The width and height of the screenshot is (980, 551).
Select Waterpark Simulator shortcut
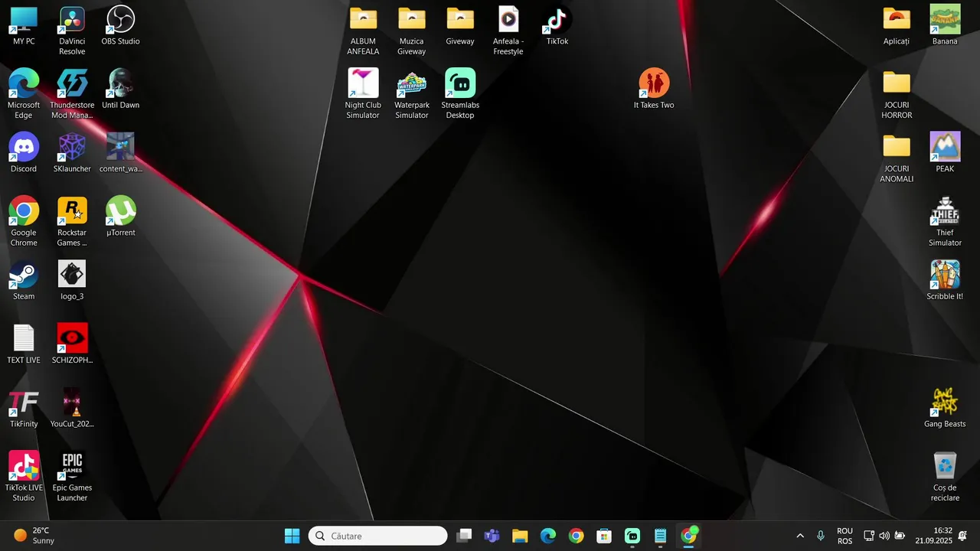click(x=411, y=94)
